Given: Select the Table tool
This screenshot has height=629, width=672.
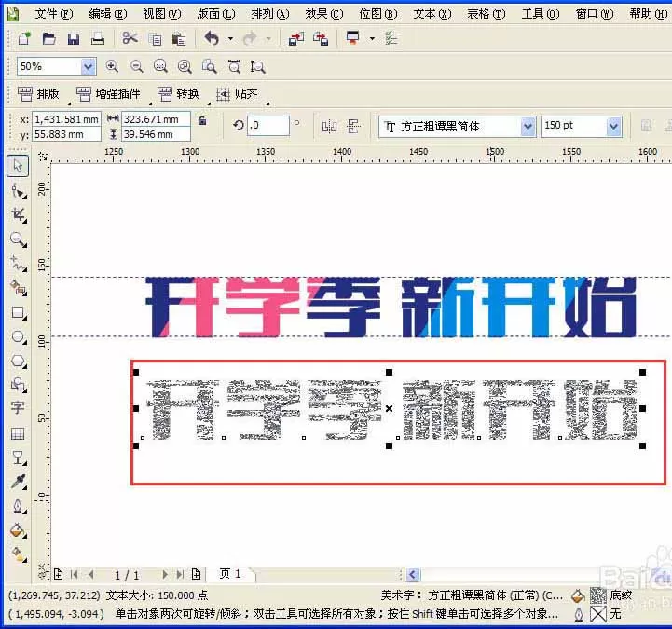Looking at the screenshot, I should 18,433.
